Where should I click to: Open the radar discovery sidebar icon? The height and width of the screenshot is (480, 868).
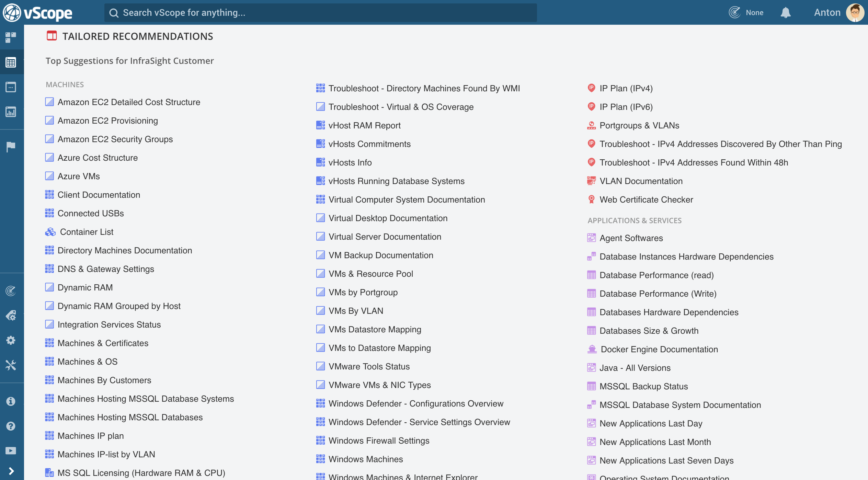(11, 291)
